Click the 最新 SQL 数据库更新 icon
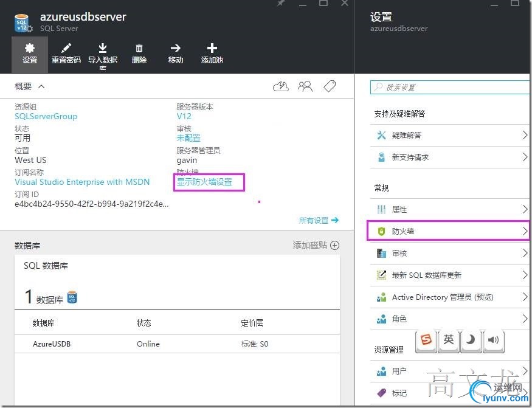Viewport: 532px width, 408px height. click(381, 275)
